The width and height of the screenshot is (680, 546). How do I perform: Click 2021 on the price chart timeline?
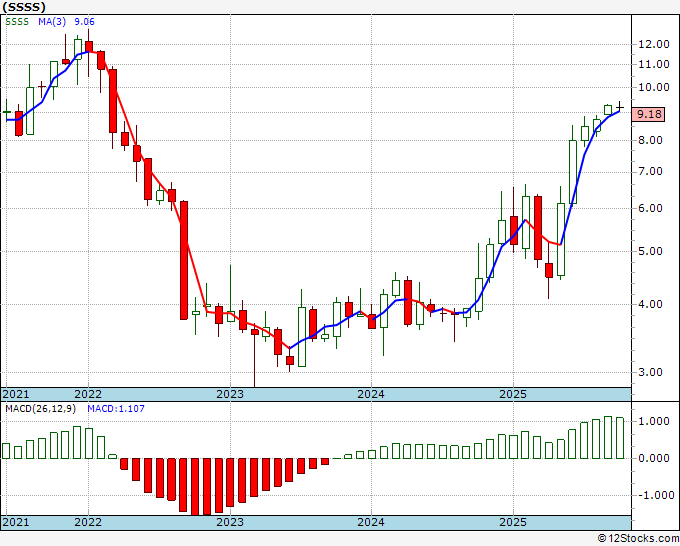coord(16,394)
